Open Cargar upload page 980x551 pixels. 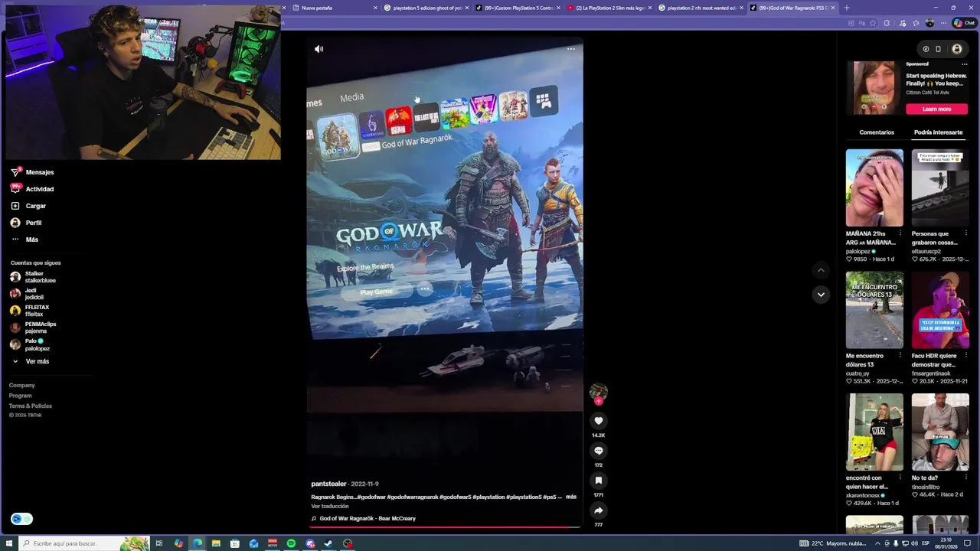(28, 206)
